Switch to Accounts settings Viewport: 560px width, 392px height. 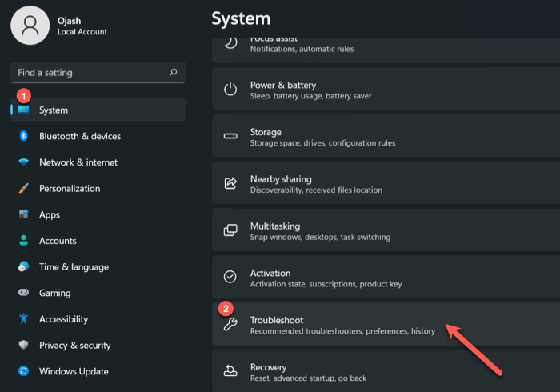(x=98, y=240)
